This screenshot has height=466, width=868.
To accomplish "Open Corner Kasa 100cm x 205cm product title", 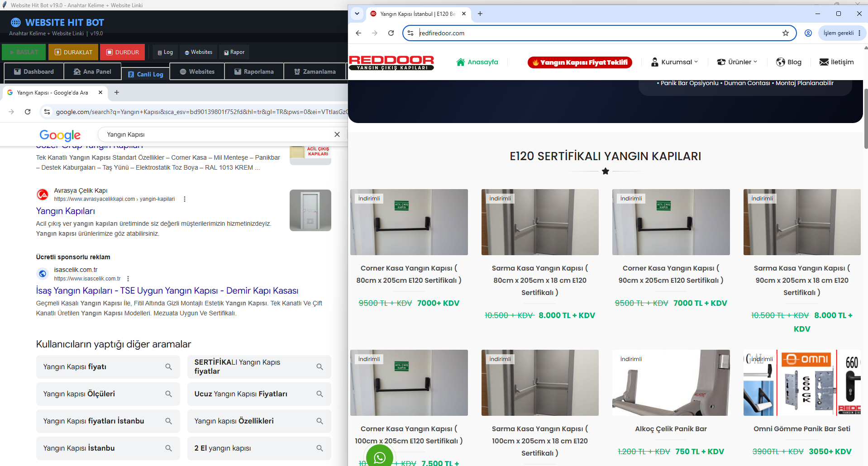I will point(409,435).
